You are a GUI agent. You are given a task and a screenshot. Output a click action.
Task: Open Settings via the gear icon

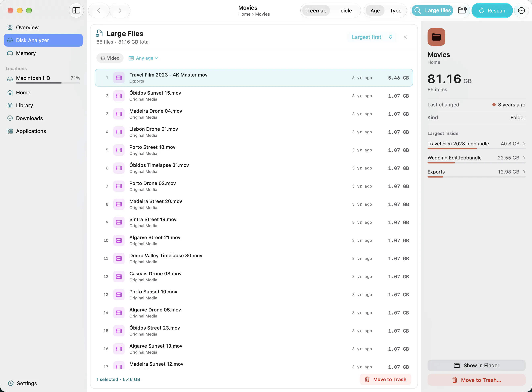click(x=11, y=383)
